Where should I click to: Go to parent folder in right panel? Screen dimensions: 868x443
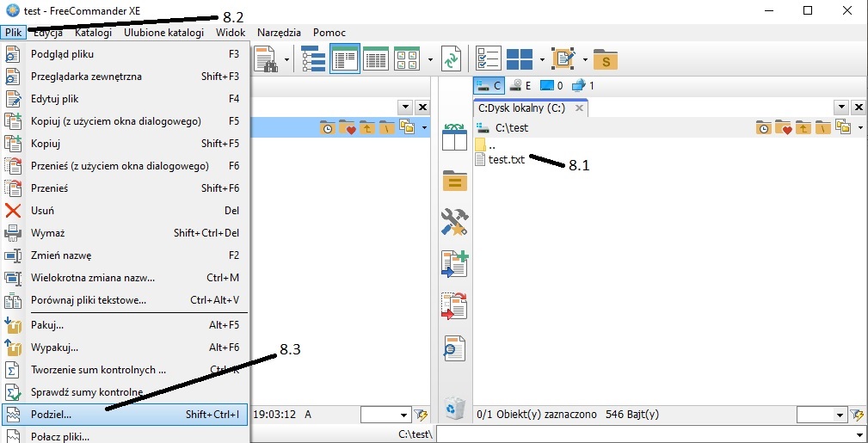[803, 127]
